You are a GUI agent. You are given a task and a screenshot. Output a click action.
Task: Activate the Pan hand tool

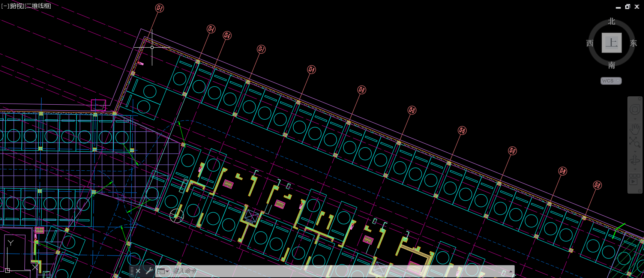[x=635, y=129]
